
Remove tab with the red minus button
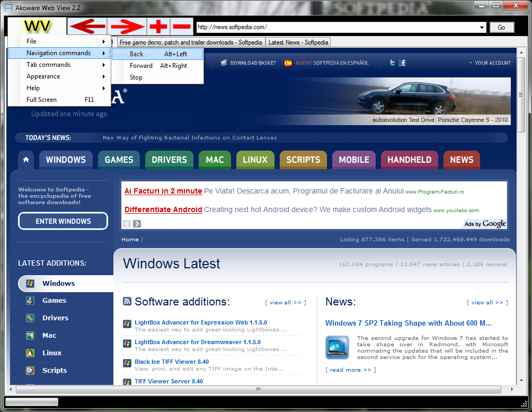click(x=182, y=26)
